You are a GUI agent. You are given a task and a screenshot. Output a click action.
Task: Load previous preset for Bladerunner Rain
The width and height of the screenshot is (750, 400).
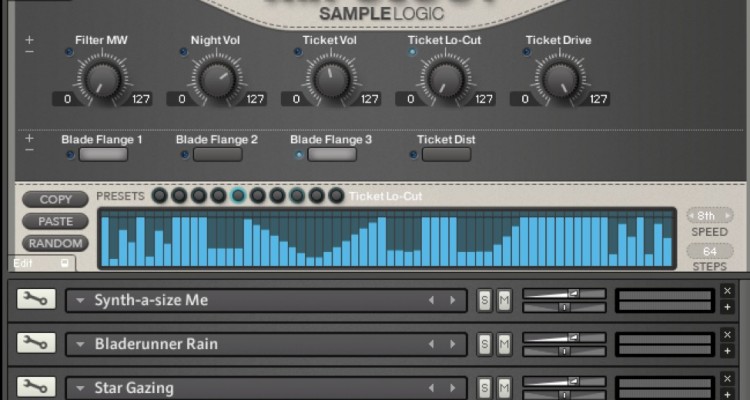click(x=431, y=344)
